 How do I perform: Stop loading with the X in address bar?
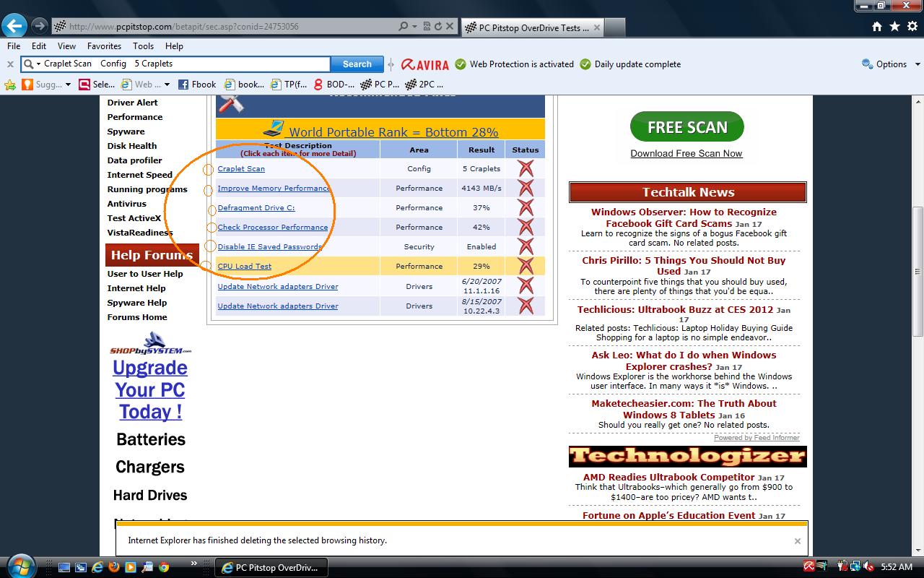pos(450,26)
